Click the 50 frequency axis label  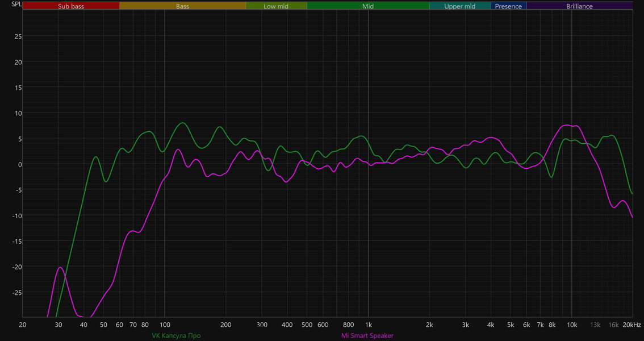pyautogui.click(x=103, y=325)
